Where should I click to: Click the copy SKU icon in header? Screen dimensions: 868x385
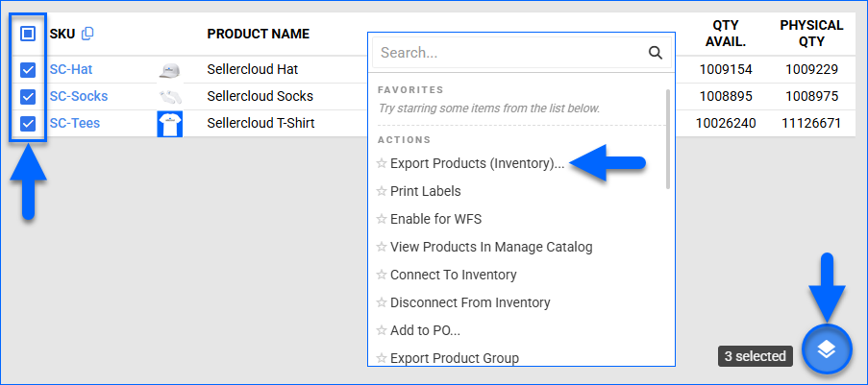[x=88, y=34]
